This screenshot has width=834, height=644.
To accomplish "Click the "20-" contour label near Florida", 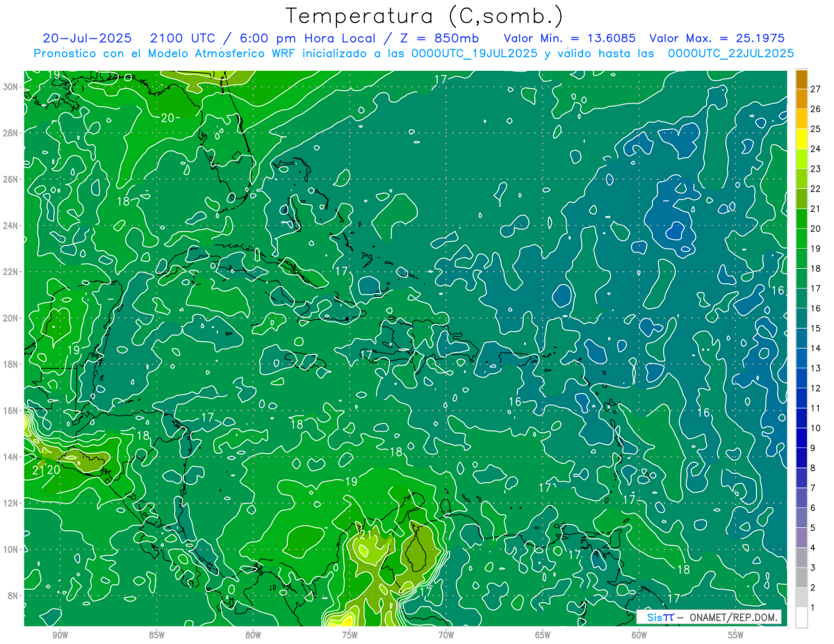I will pos(170,118).
